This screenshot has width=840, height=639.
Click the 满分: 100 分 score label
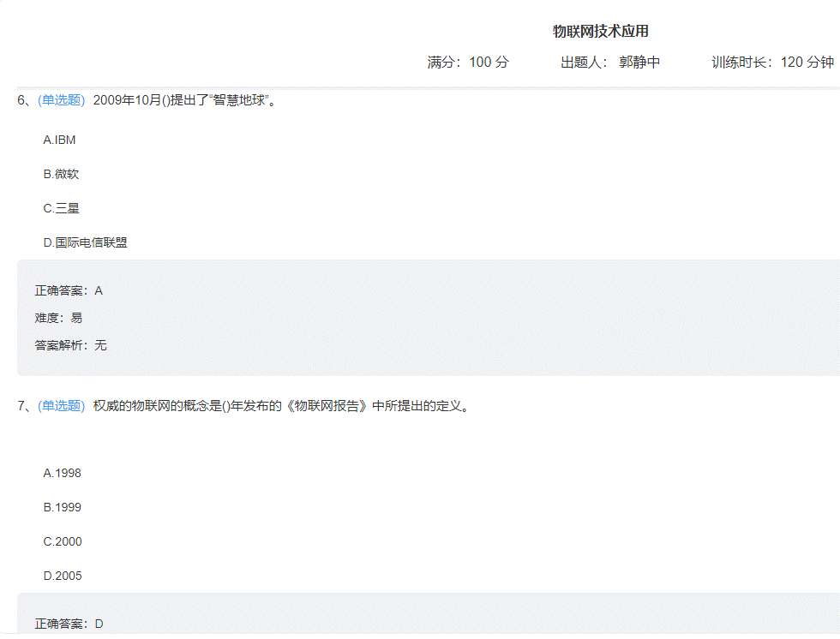click(x=467, y=63)
